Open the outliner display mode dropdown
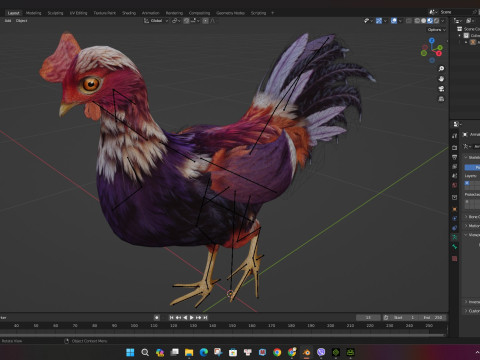480x360 pixels. [470, 21]
